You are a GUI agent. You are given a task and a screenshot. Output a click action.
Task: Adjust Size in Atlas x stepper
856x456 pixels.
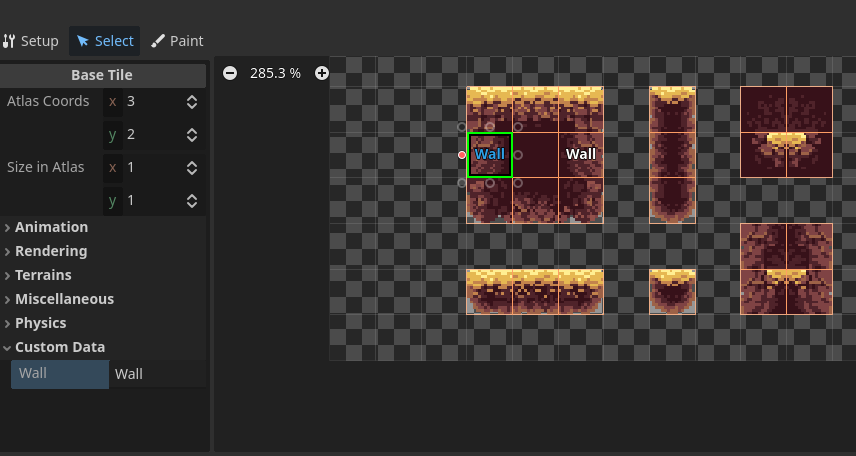pos(191,167)
